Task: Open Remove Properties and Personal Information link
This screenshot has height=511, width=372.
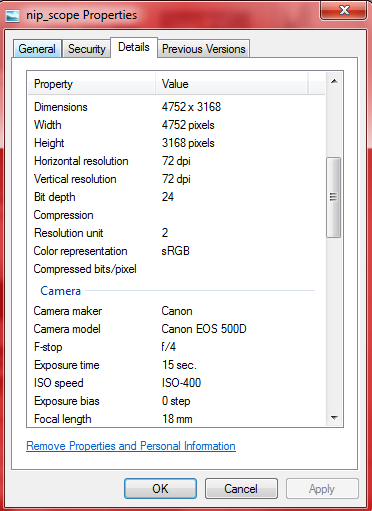Action: 131,446
